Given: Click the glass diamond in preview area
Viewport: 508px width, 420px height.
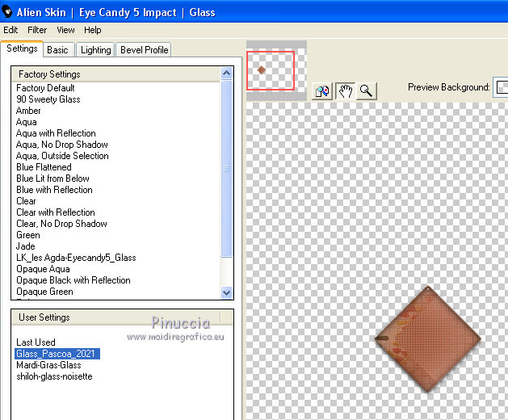Looking at the screenshot, I should click(x=428, y=339).
